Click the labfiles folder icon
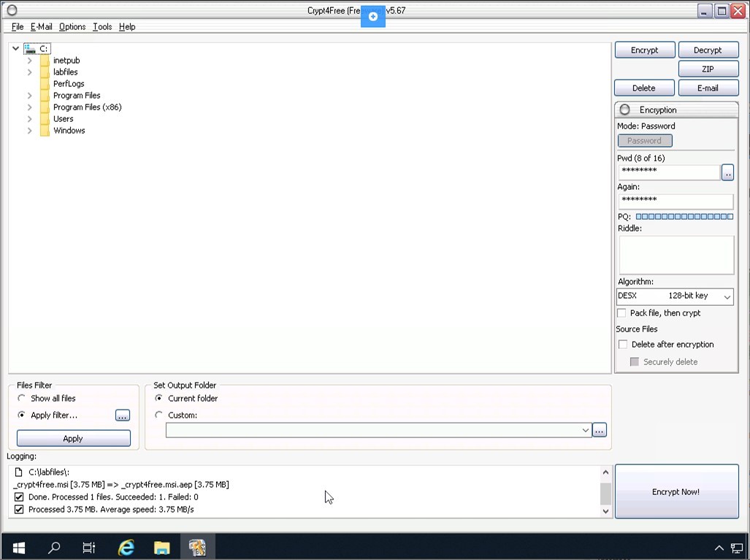The height and width of the screenshot is (560, 750). pos(45,72)
